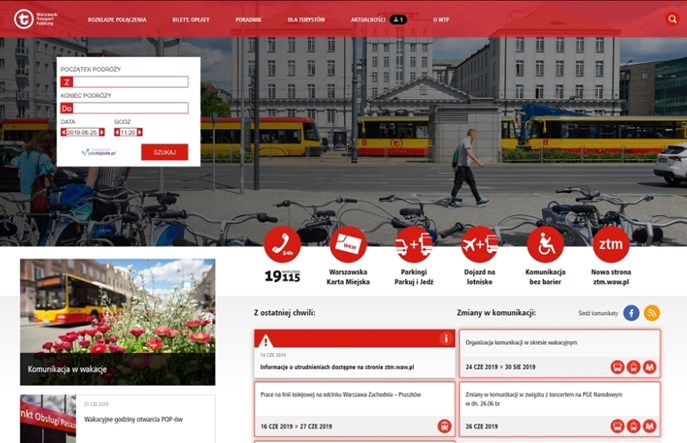Click the info icon on red alert bar
Screen dimensions: 687x443
[446, 338]
